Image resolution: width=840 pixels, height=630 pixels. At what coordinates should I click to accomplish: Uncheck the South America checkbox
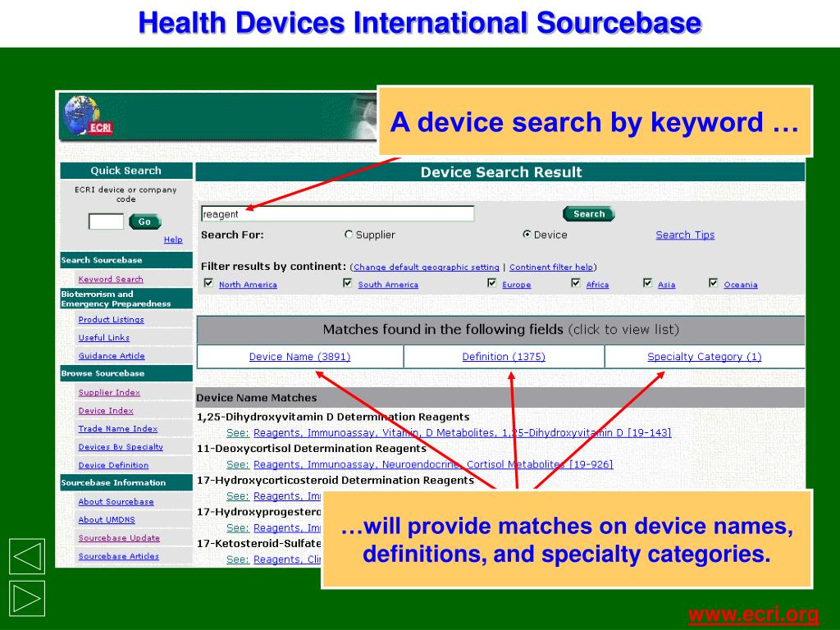pyautogui.click(x=348, y=283)
